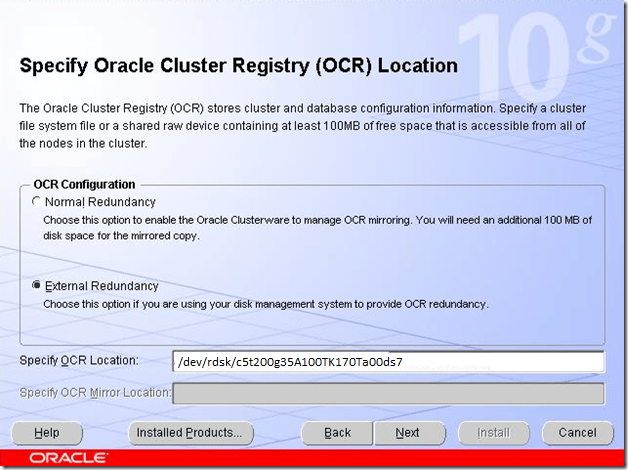
Task: Proceed with the Next button
Action: click(409, 433)
